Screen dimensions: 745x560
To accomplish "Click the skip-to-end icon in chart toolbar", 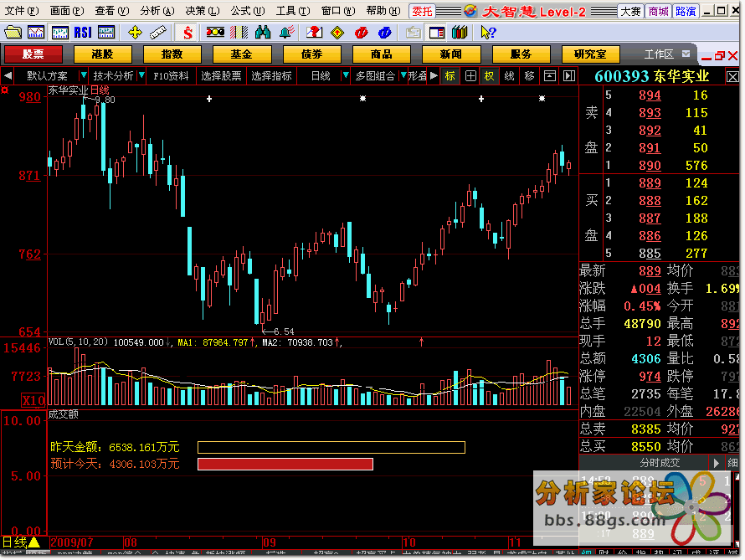I will click(568, 76).
